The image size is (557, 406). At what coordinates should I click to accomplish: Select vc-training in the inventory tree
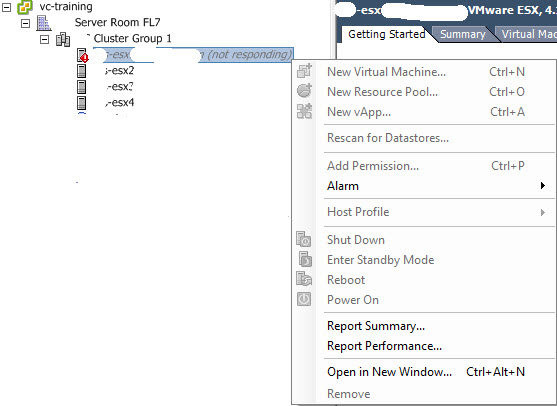pyautogui.click(x=66, y=6)
